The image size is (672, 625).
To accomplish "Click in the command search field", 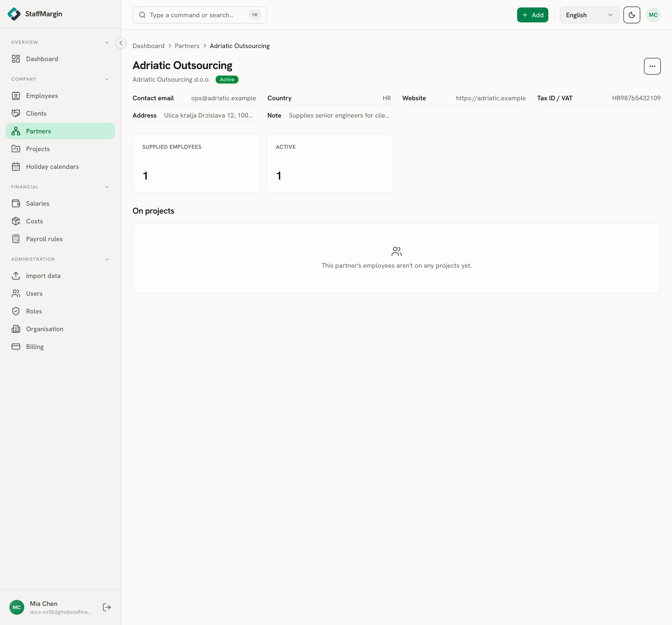I will 199,15.
